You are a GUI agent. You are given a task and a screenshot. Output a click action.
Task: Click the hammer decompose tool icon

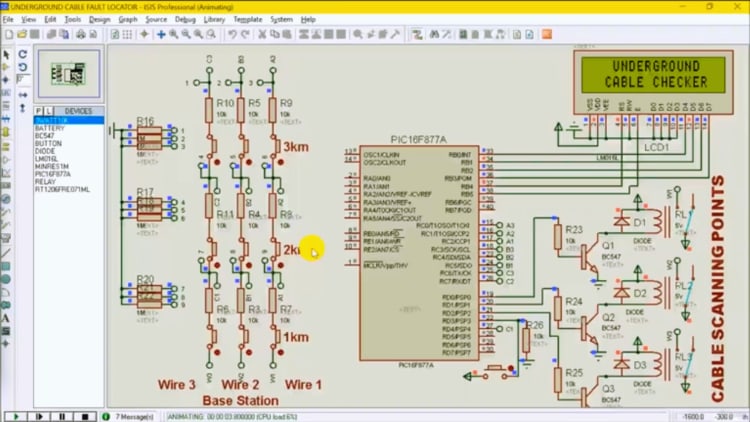[395, 34]
